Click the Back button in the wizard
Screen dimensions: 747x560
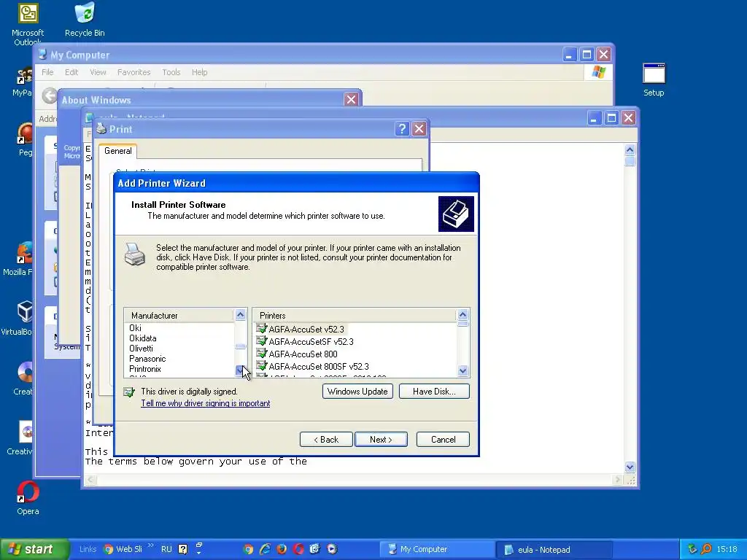click(x=326, y=440)
